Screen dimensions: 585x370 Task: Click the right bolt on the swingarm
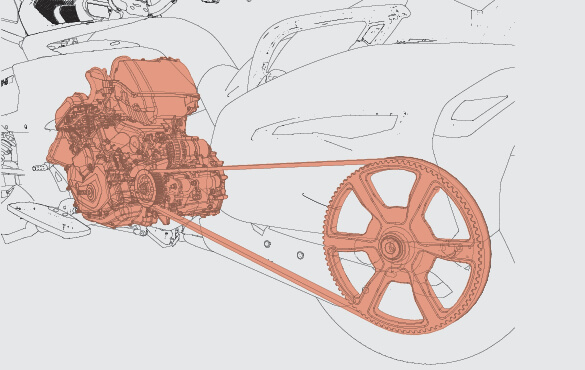point(300,255)
